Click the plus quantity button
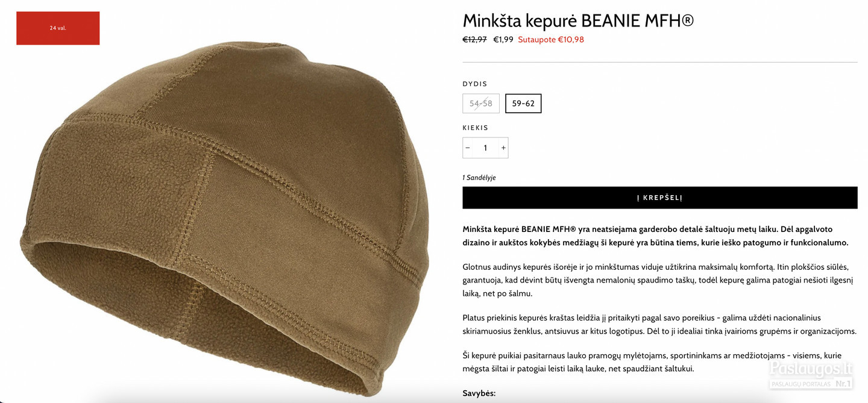 coord(503,148)
